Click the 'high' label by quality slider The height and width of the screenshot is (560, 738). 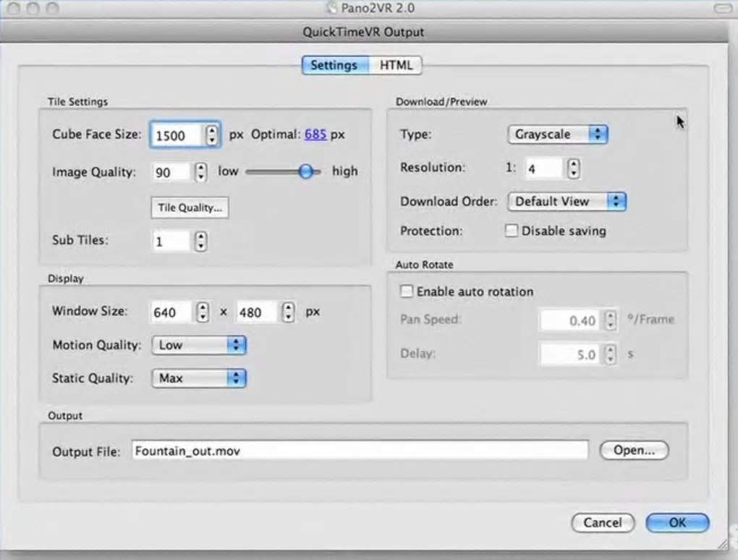(x=345, y=171)
